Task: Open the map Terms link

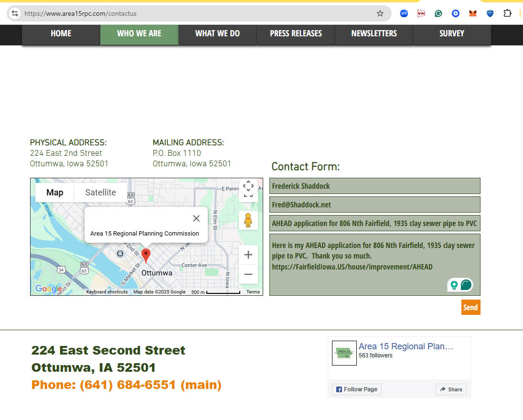Action: pyautogui.click(x=253, y=292)
